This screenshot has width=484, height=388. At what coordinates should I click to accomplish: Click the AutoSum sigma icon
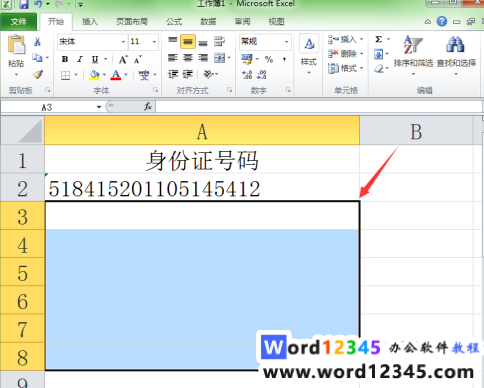pyautogui.click(x=379, y=39)
